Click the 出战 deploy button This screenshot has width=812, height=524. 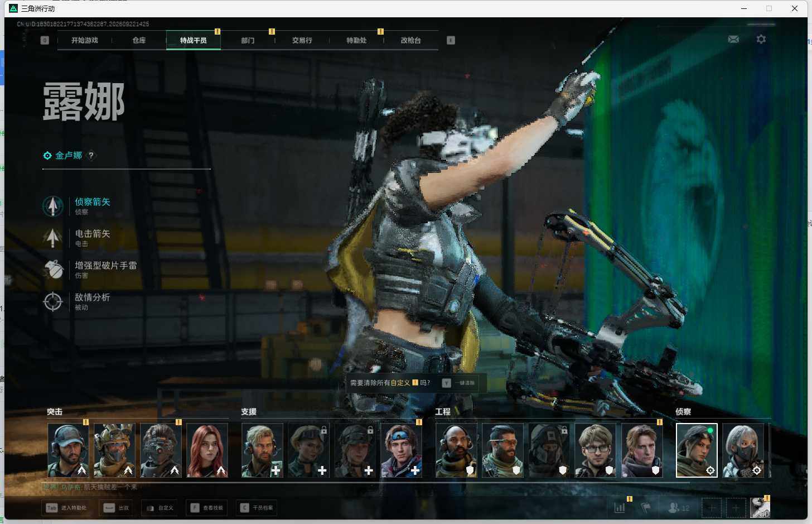pyautogui.click(x=116, y=508)
